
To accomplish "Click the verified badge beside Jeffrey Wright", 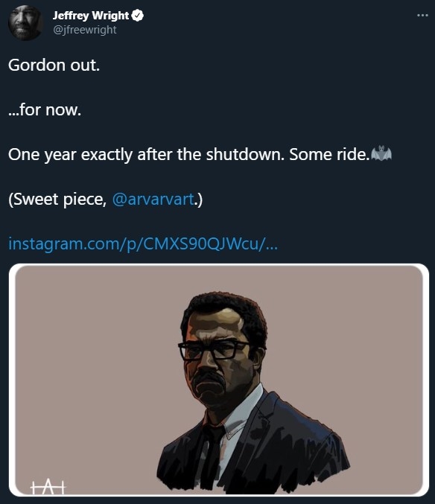I will coord(138,16).
